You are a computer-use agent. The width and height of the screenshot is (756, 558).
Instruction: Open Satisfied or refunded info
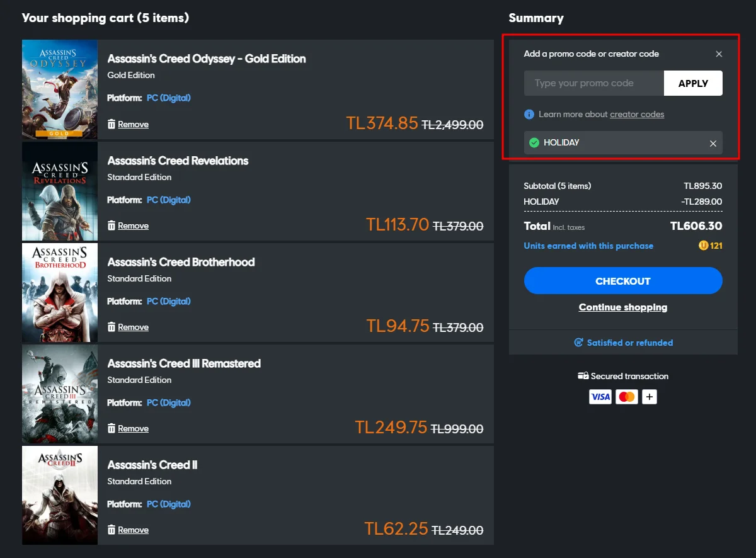630,343
